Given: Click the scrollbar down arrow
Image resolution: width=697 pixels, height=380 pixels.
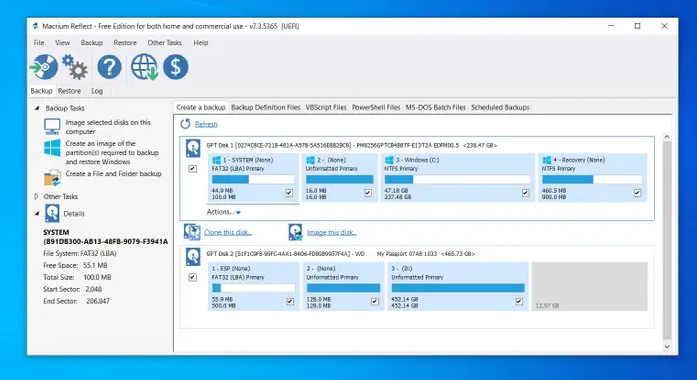Looking at the screenshot, I should coord(666,346).
